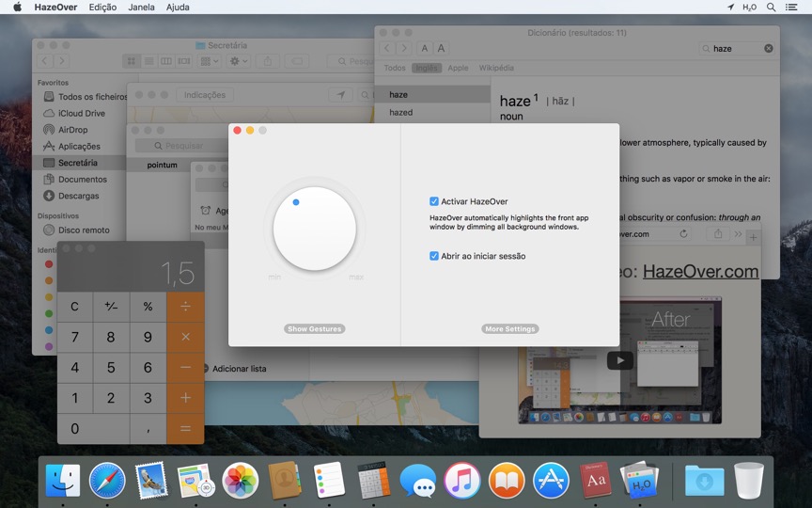
Task: Uncheck Abrir ao iniciar sessão
Action: 434,256
